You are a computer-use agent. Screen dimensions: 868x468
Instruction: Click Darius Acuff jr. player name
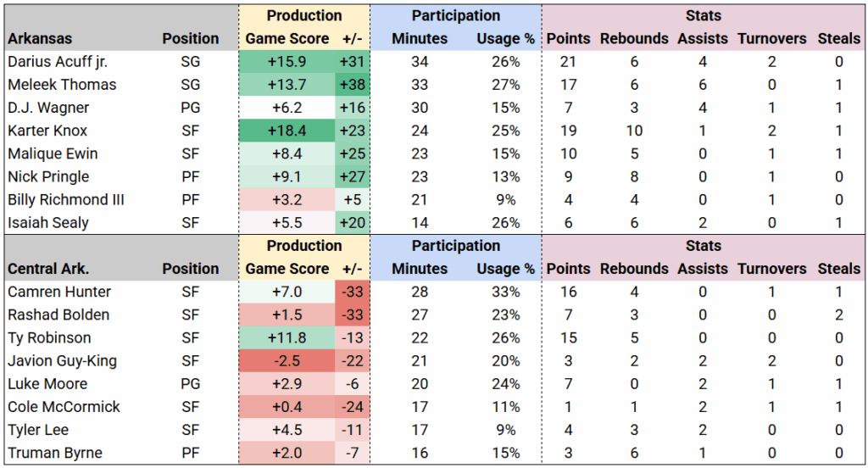(x=57, y=62)
